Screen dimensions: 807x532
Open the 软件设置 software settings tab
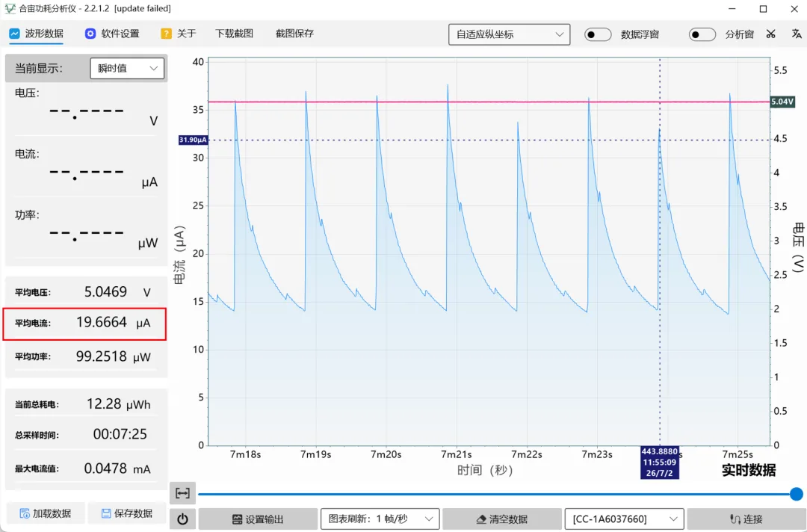[112, 34]
